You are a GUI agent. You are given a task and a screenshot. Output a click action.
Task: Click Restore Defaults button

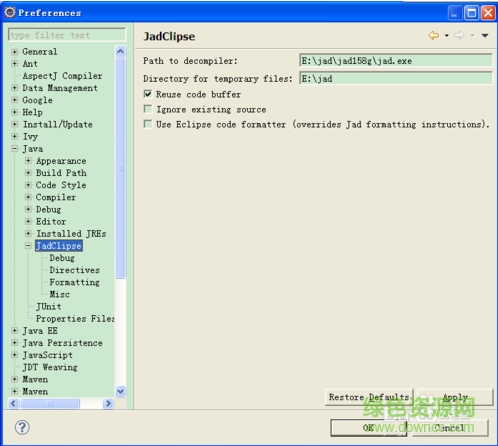tap(369, 397)
